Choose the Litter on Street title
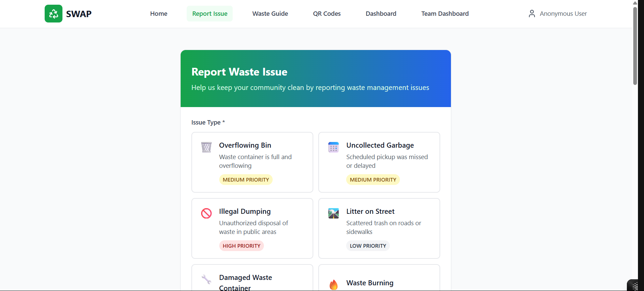This screenshot has height=291, width=644. [x=370, y=211]
